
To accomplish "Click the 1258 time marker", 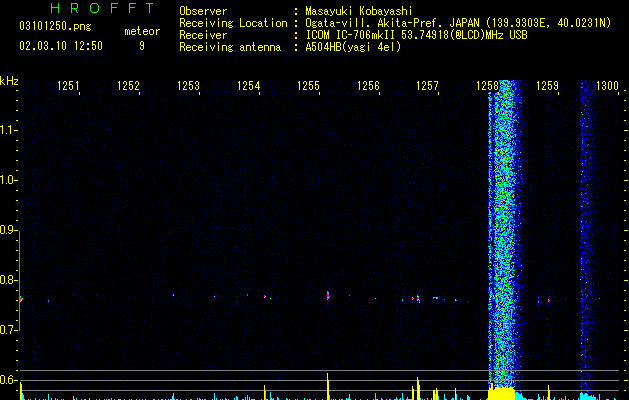I will [x=487, y=86].
